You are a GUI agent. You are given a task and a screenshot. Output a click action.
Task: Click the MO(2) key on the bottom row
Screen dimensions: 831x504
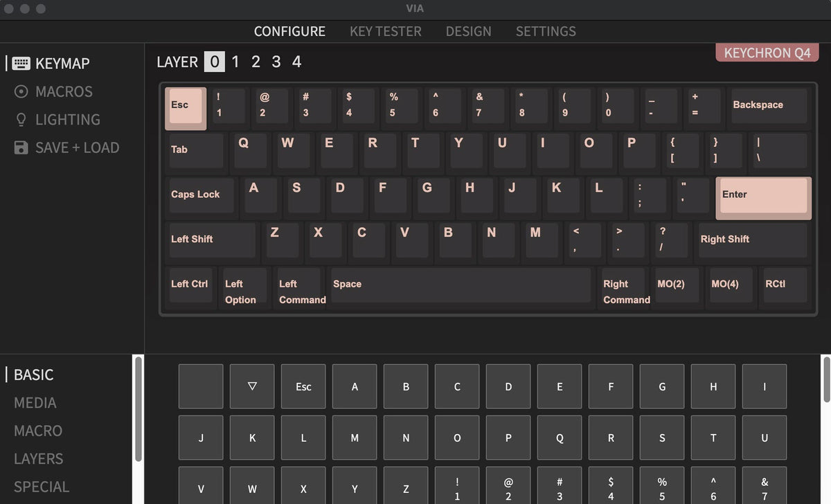(676, 285)
